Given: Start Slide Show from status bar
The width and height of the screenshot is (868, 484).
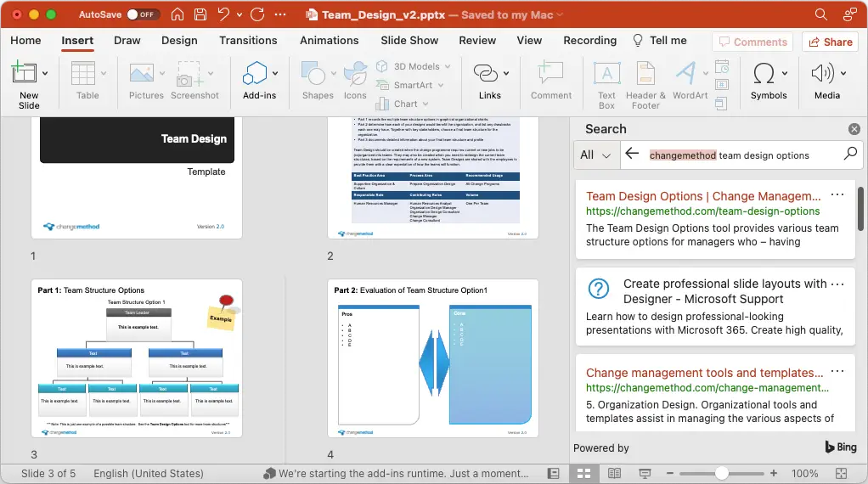Looking at the screenshot, I should click(645, 474).
